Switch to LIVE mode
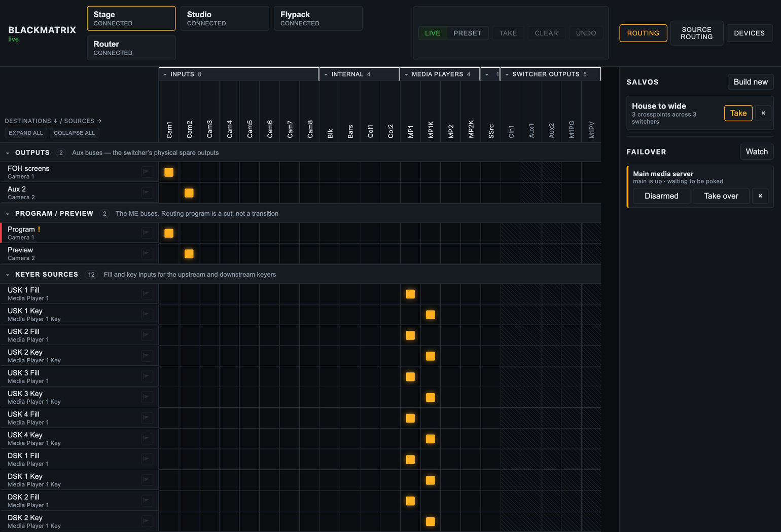The width and height of the screenshot is (781, 532). coord(433,33)
